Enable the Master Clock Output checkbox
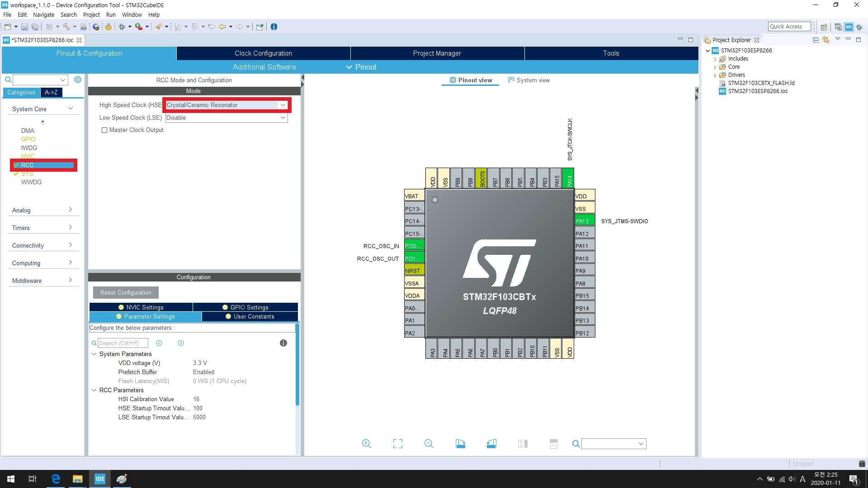Screen dimensions: 868x488 click(104, 130)
